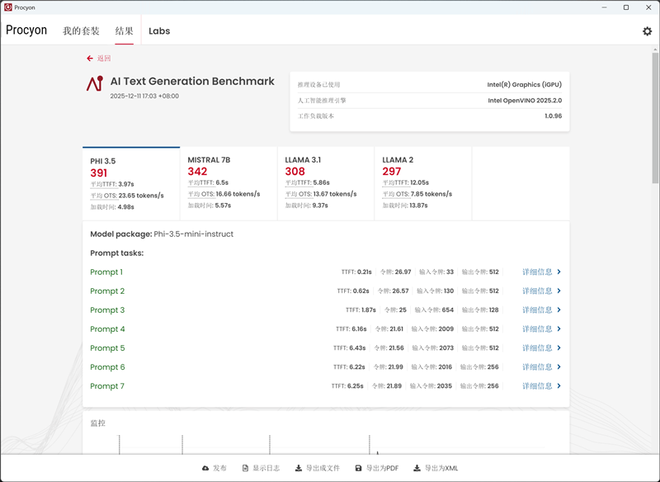Click the 发布 cloud upload icon
The height and width of the screenshot is (482, 660).
point(206,468)
